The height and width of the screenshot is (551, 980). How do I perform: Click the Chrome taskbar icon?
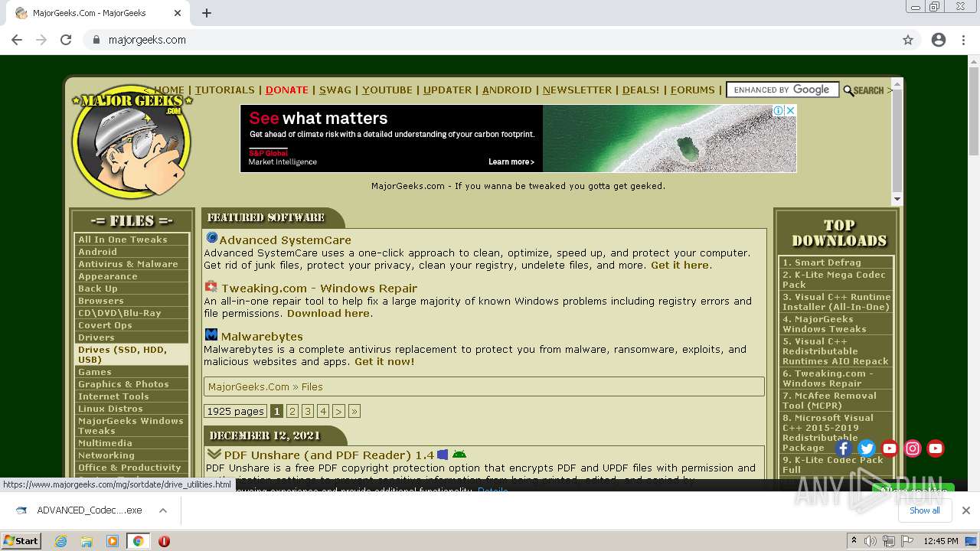pos(138,541)
